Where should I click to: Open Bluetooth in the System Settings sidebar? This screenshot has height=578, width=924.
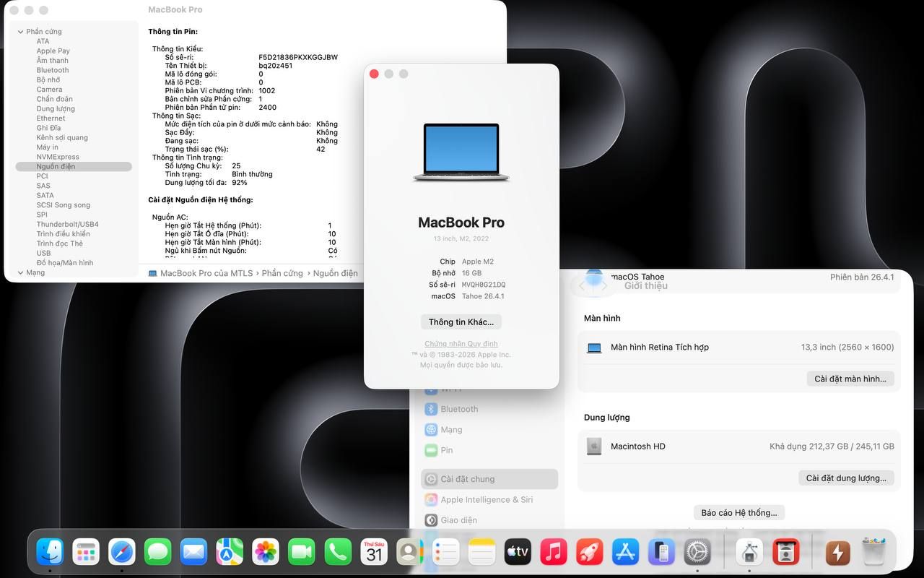(489, 409)
